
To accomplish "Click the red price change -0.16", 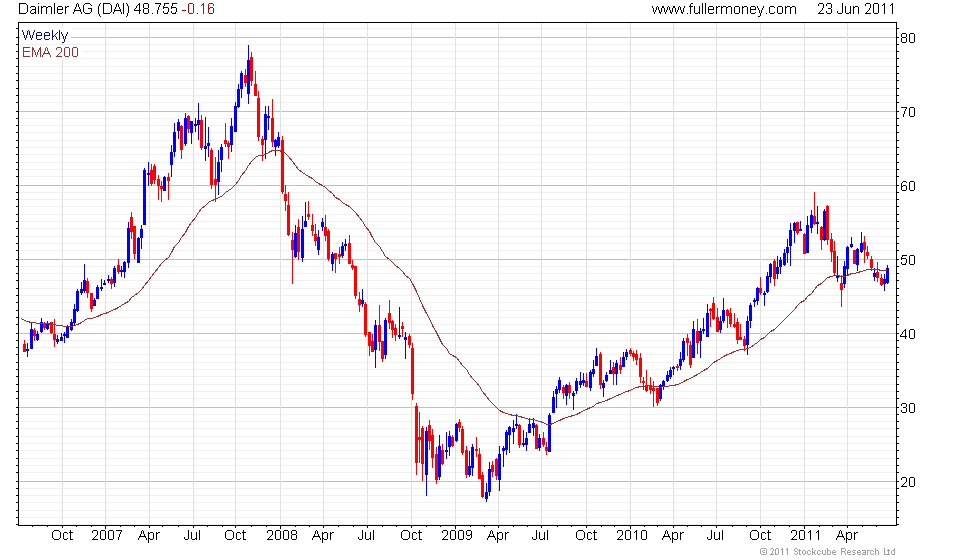I will (198, 9).
